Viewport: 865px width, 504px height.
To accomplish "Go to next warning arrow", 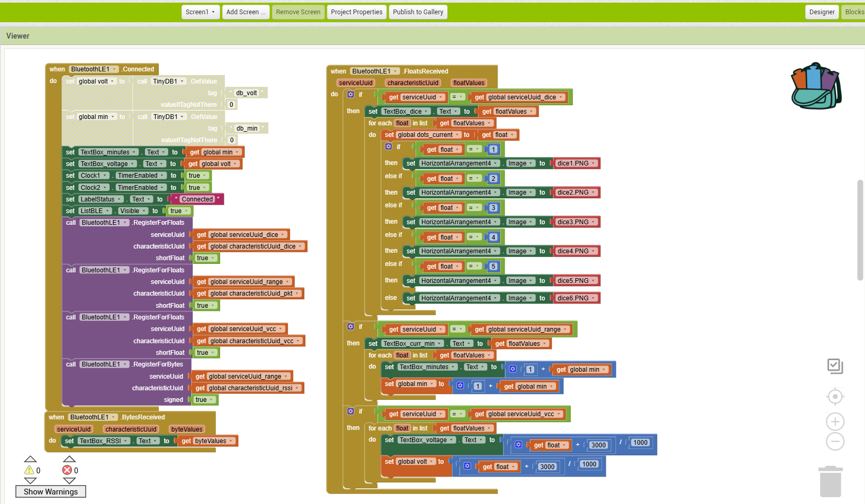I will (x=31, y=481).
